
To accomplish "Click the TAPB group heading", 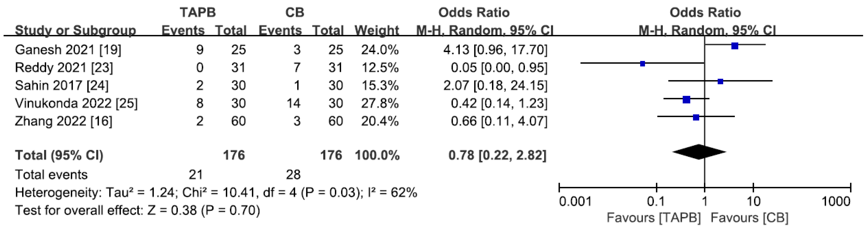I will pos(198,12).
